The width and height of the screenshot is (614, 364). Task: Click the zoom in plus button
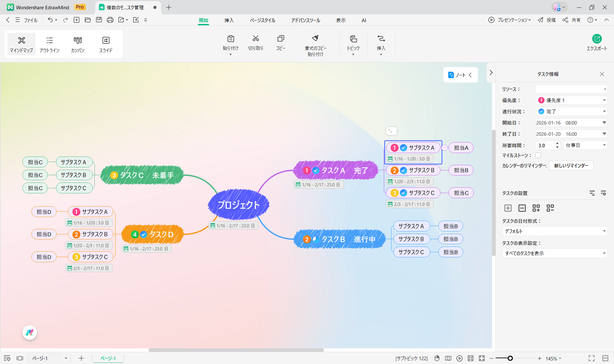point(539,358)
